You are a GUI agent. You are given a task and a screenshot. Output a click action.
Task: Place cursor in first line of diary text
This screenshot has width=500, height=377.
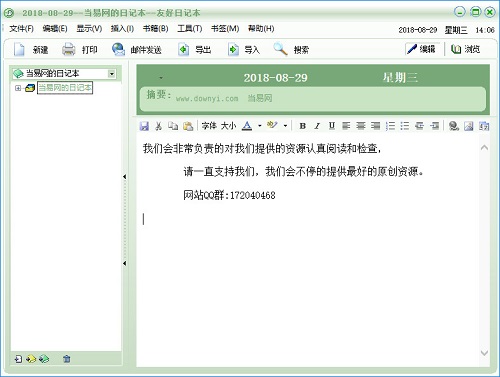pyautogui.click(x=262, y=148)
